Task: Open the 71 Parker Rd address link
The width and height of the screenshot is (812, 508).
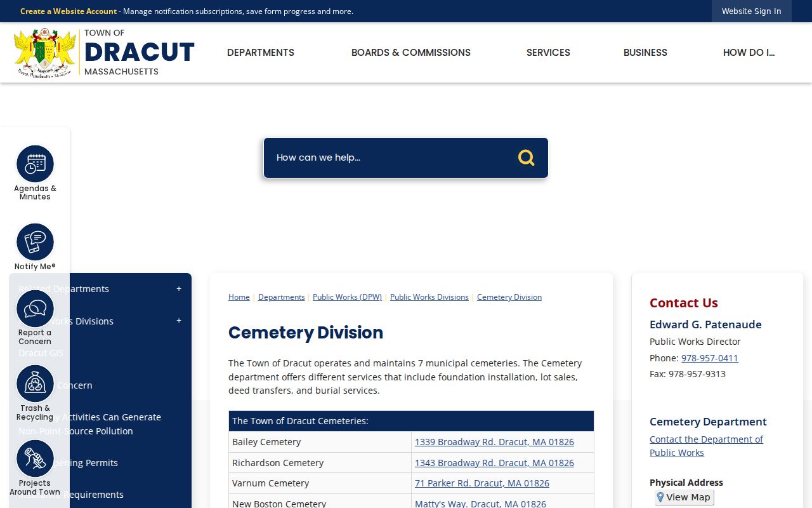Action: coord(482,483)
